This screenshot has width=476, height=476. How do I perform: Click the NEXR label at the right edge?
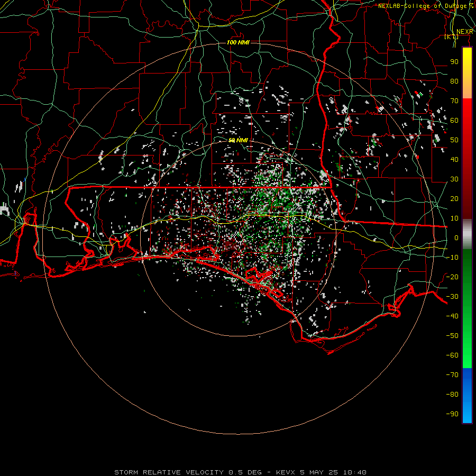pos(464,32)
